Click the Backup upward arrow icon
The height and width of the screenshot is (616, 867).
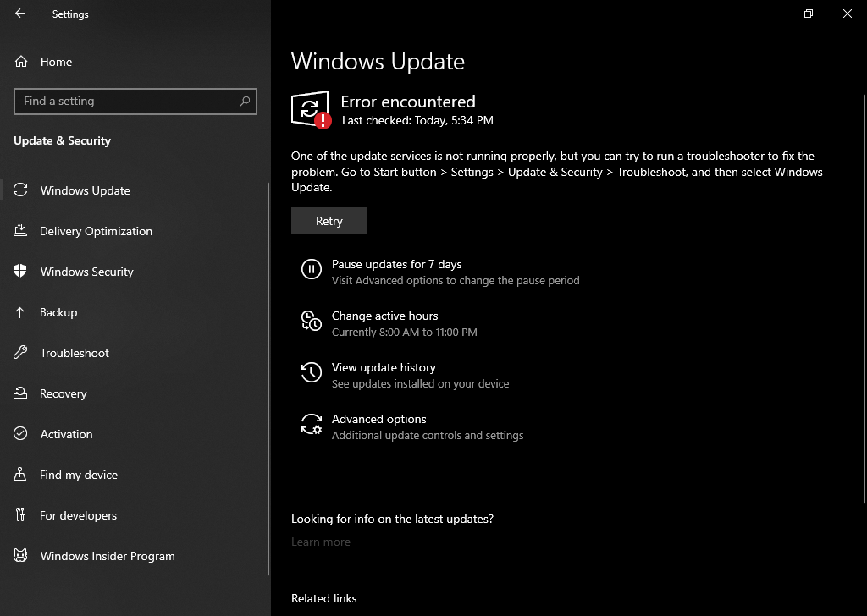(x=20, y=311)
